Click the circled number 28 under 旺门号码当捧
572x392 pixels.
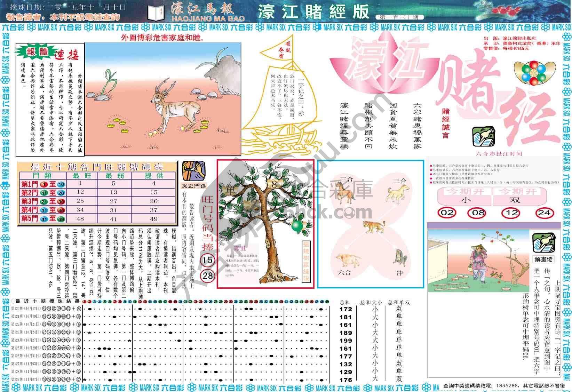(x=208, y=276)
